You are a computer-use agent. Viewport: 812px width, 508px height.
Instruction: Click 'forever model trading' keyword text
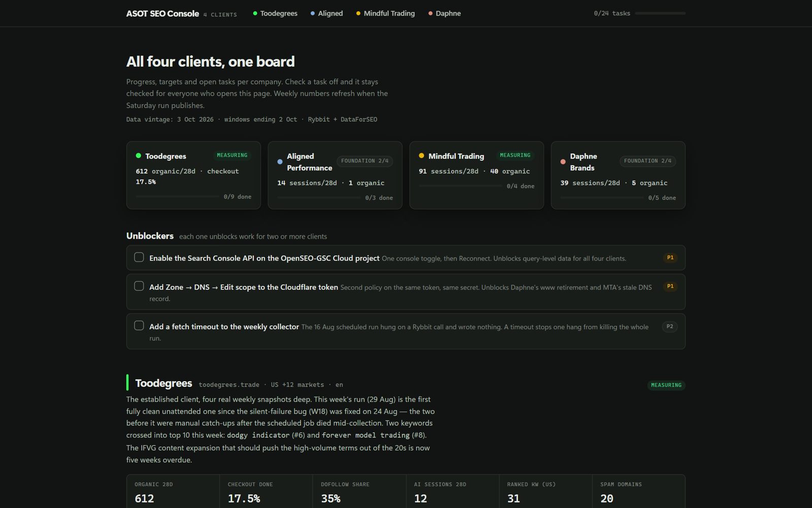click(365, 435)
